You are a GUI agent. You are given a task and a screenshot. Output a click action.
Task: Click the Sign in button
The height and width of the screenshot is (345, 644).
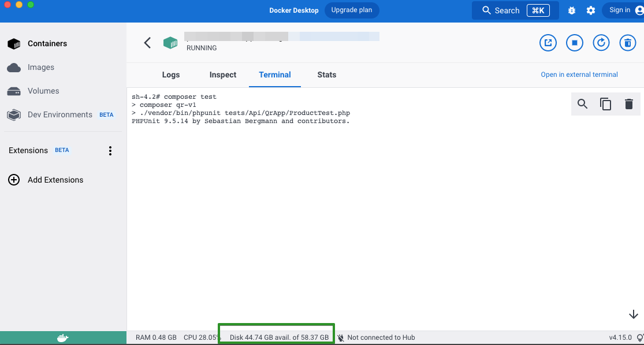tap(623, 10)
